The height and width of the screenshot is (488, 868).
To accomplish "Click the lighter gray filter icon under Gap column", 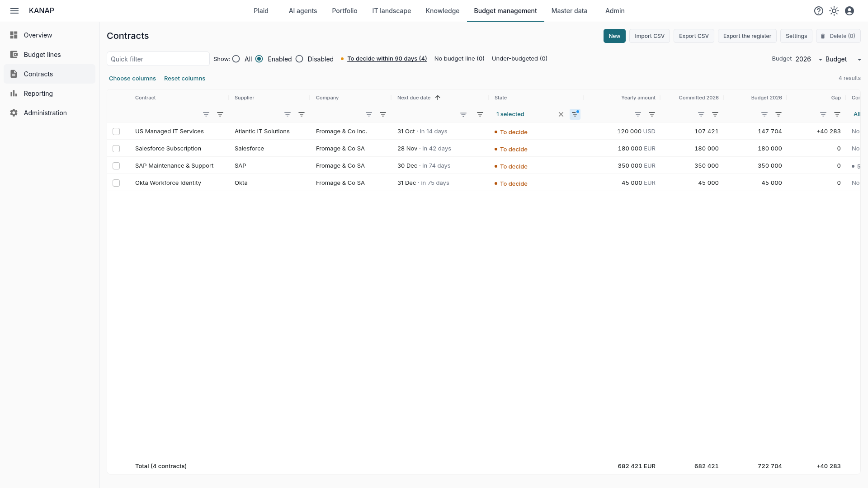I will pos(823,114).
